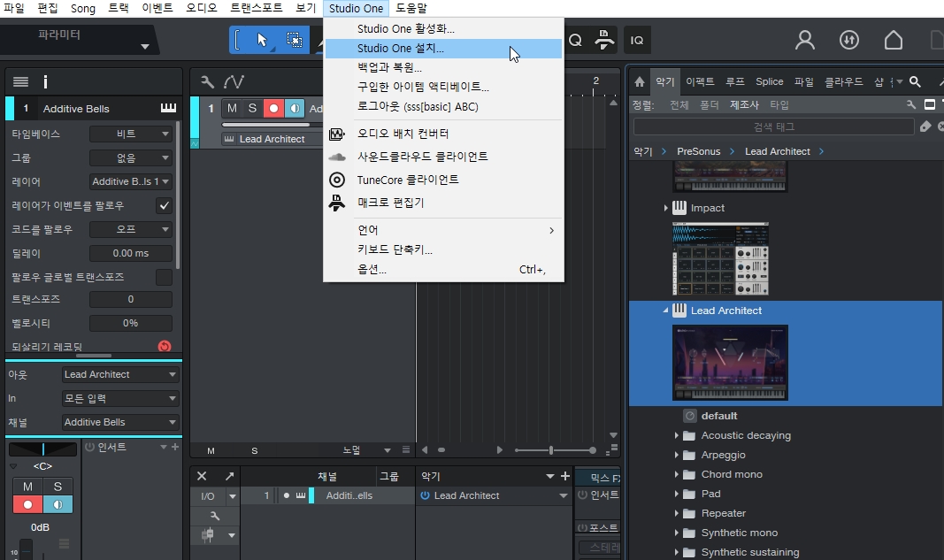The height and width of the screenshot is (560, 944).
Task: Open the input dropdown 모든 입력
Action: (x=120, y=399)
